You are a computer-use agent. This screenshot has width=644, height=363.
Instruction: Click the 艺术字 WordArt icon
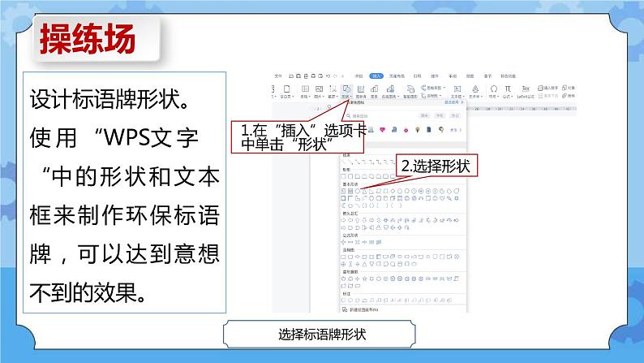coord(475,89)
